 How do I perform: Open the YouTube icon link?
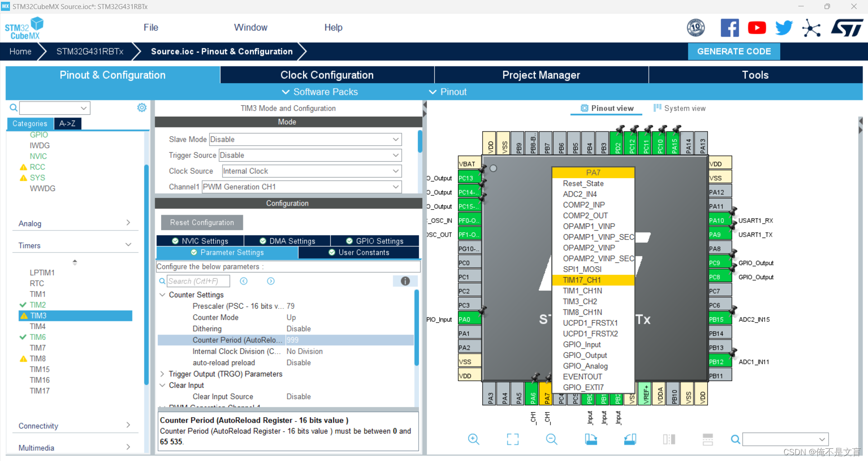pyautogui.click(x=757, y=28)
